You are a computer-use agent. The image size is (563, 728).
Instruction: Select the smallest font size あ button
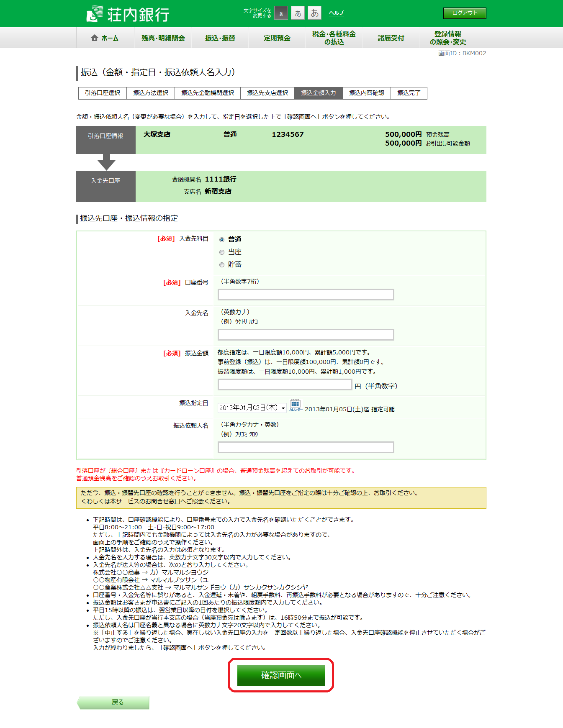click(x=281, y=13)
